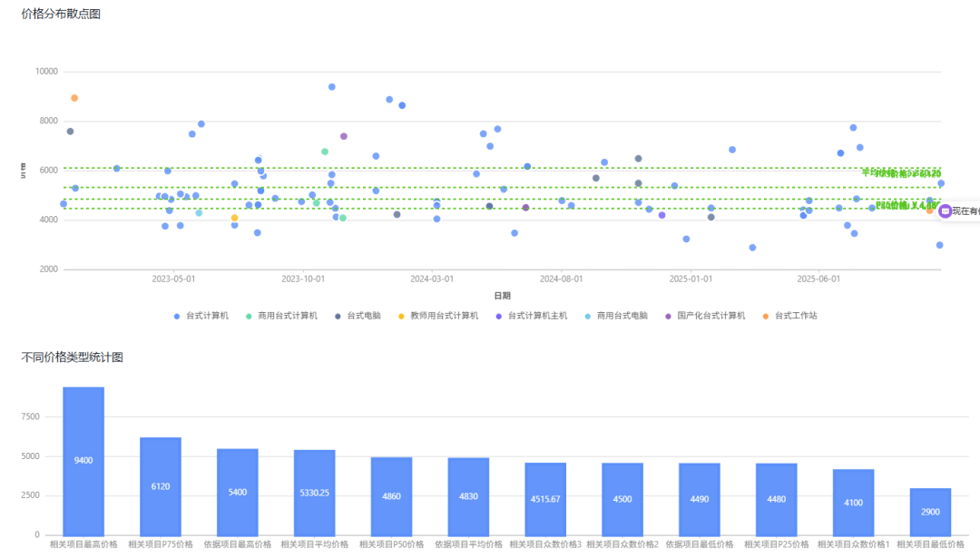Select the 4515.67 bar in the chart
This screenshot has width=980, height=558.
(545, 499)
